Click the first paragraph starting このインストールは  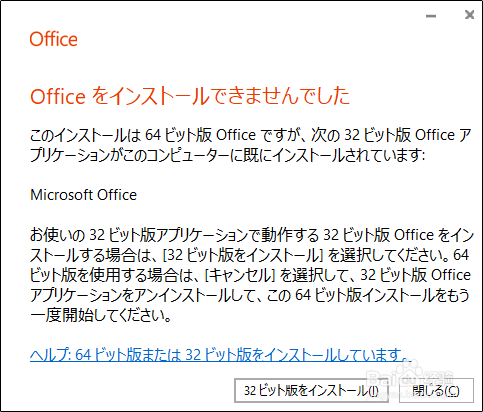tap(250, 145)
